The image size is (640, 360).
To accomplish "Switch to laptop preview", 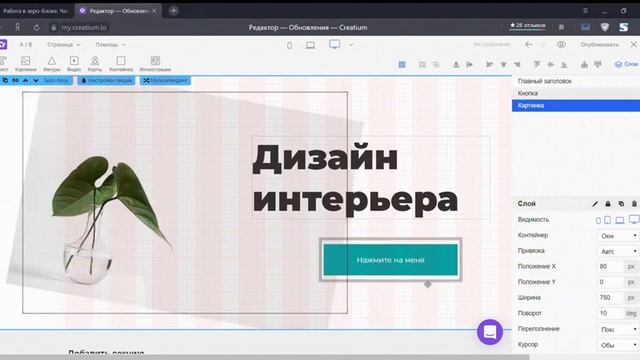I will click(311, 45).
